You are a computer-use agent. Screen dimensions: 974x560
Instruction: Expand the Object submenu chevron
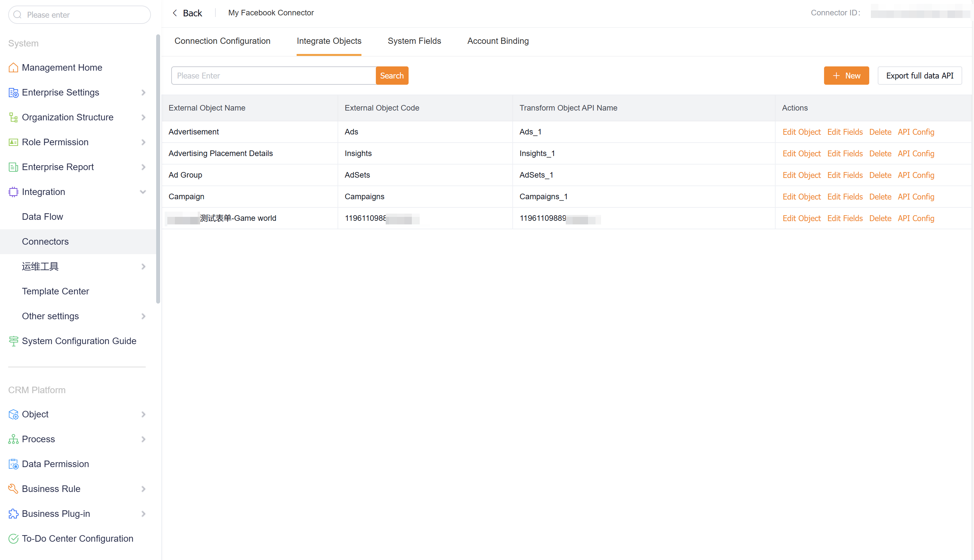coord(143,415)
